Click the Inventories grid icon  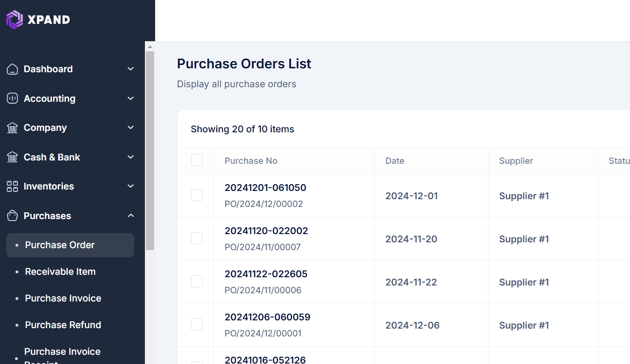point(13,187)
